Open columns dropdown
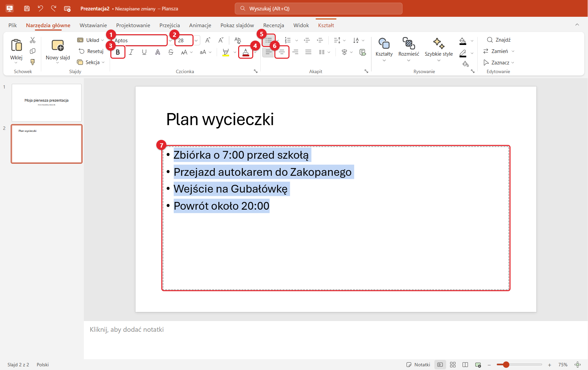 click(324, 52)
